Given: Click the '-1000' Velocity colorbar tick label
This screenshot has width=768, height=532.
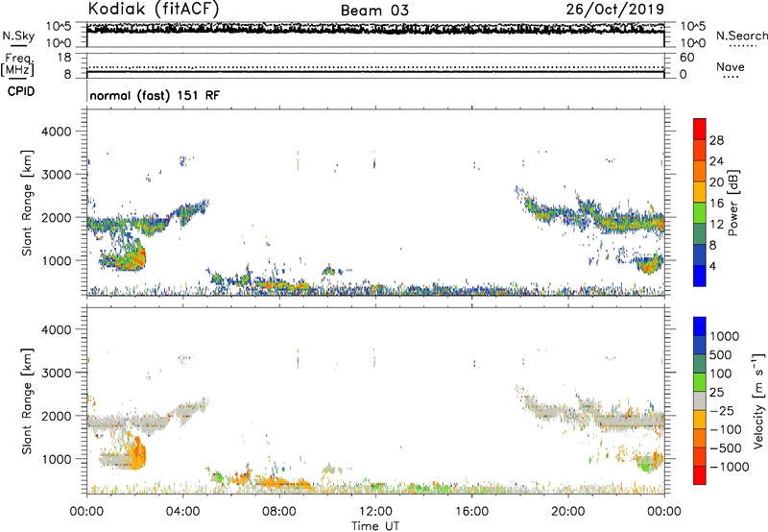Looking at the screenshot, I should click(729, 467).
